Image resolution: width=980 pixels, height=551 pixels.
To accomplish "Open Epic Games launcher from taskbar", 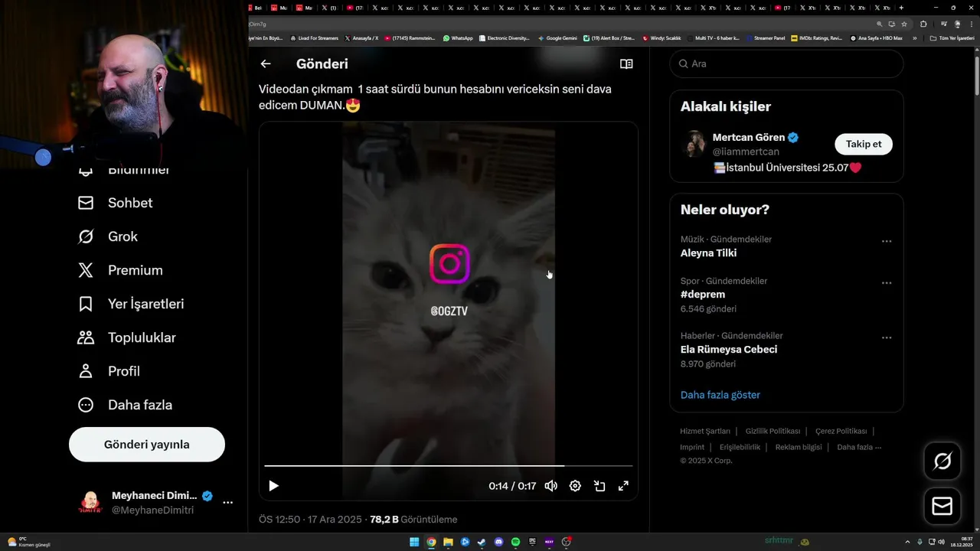I will tap(532, 542).
